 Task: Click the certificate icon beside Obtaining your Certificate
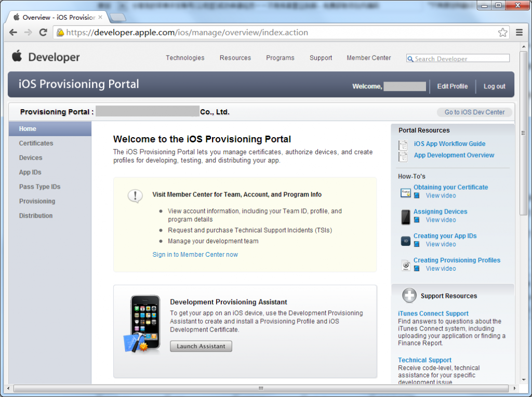coord(405,193)
